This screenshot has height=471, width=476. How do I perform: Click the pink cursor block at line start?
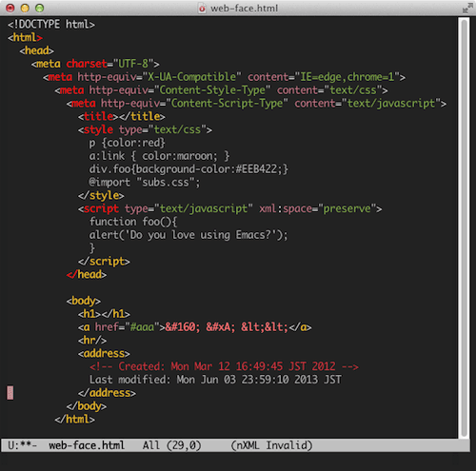pyautogui.click(x=10, y=393)
